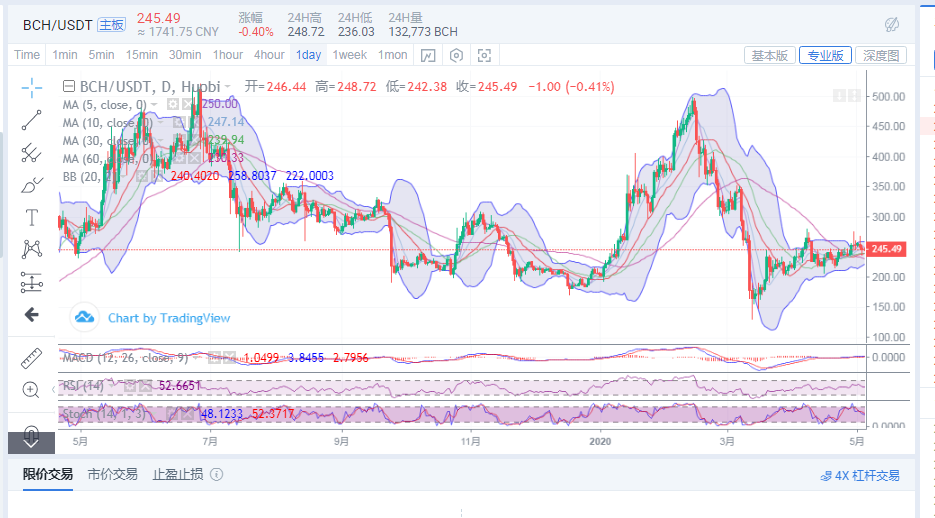Select the 1hour interval
935x518 pixels.
click(228, 55)
